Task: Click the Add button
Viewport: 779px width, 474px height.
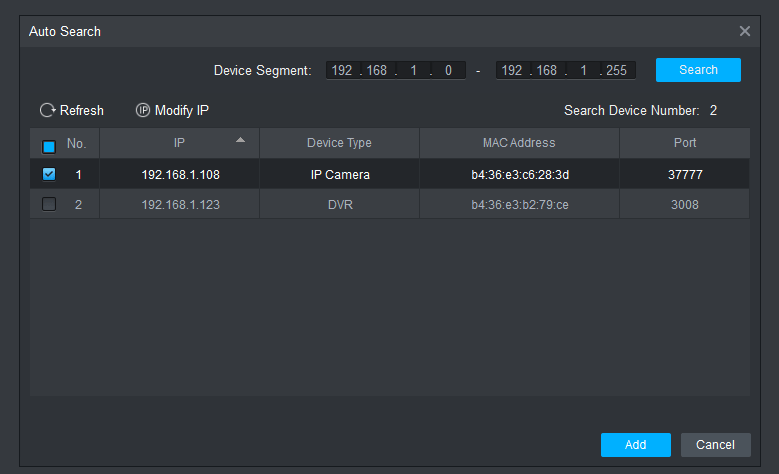Action: [635, 445]
